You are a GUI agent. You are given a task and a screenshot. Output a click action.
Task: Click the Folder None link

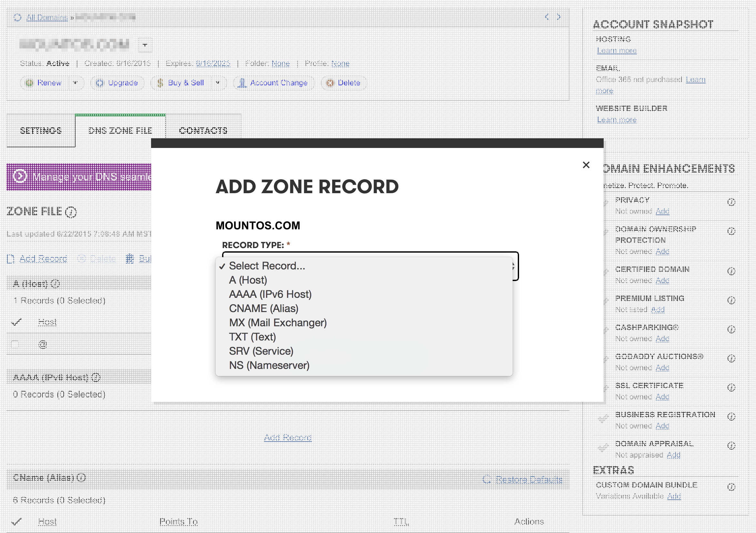(x=281, y=63)
